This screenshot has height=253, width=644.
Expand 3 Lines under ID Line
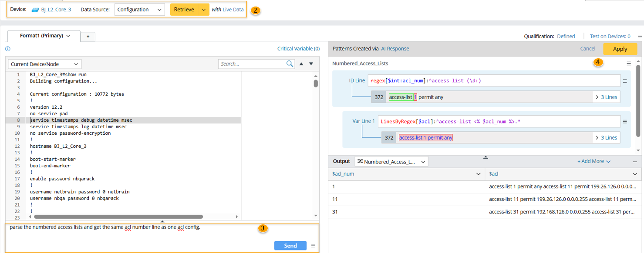click(x=606, y=97)
